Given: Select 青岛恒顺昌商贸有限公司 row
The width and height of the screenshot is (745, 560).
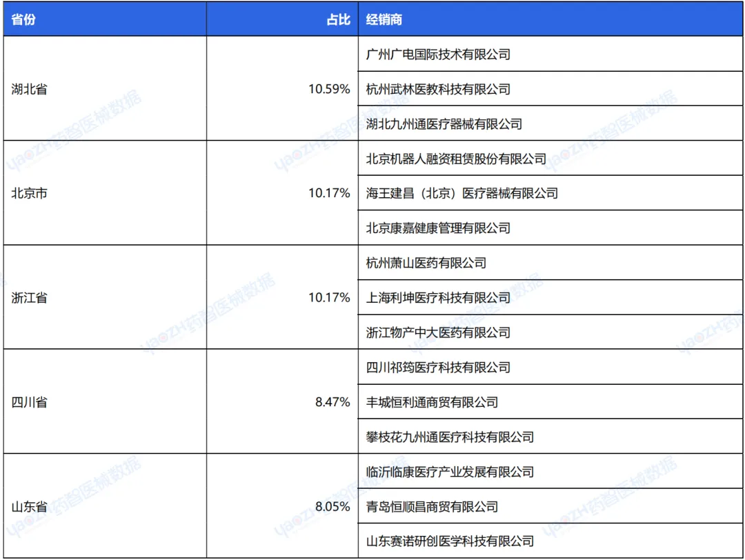Looking at the screenshot, I should pyautogui.click(x=550, y=506).
